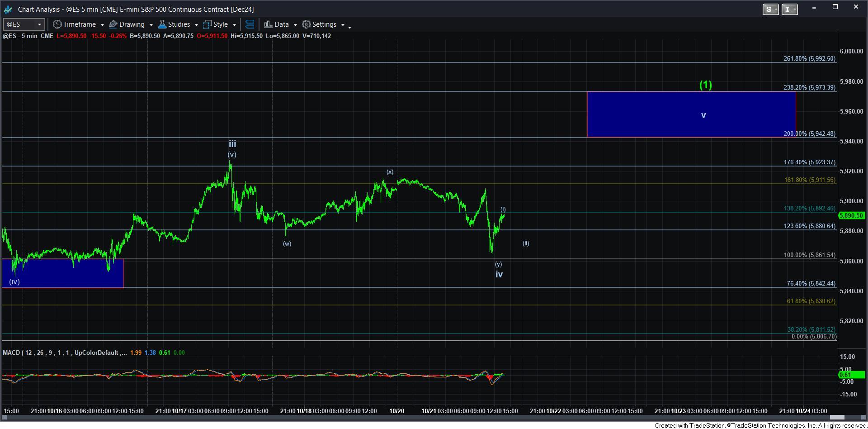Open the @ES symbol combo box
The height and width of the screenshot is (429, 868).
click(24, 24)
